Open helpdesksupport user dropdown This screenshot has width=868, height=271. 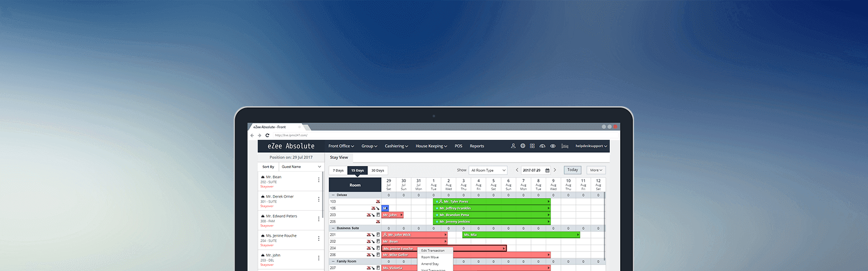(x=591, y=146)
